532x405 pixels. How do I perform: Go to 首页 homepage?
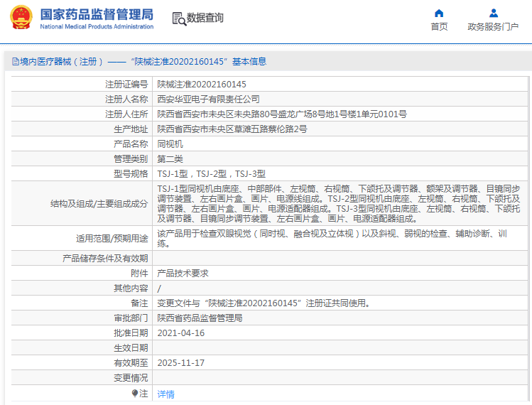pos(439,26)
